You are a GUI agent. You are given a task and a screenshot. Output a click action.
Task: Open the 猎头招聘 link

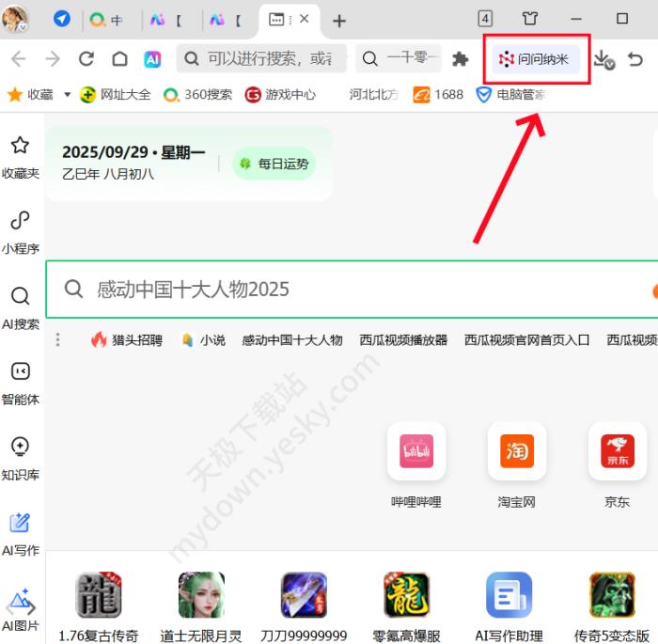click(127, 340)
